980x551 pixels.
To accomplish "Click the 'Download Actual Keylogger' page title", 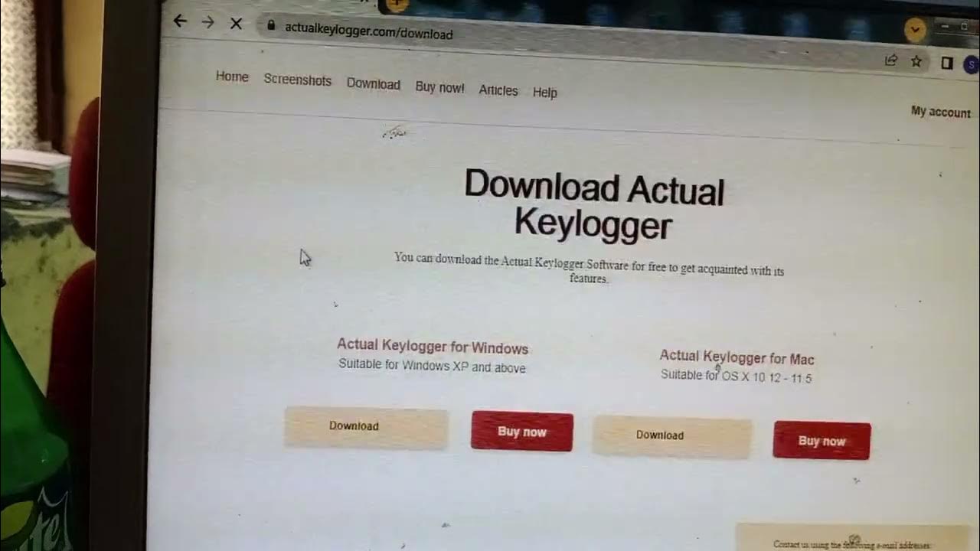I will pos(593,205).
